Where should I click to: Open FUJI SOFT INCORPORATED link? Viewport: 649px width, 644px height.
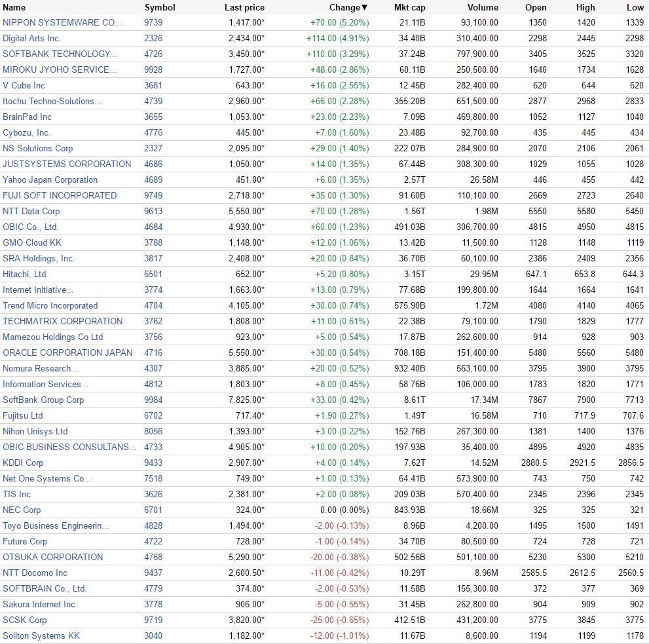[60, 195]
